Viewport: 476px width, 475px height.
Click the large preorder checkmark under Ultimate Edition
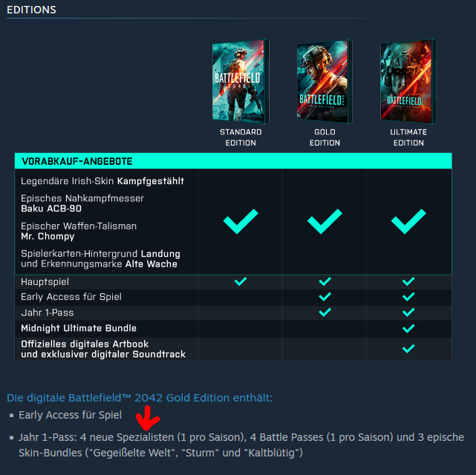click(x=408, y=221)
